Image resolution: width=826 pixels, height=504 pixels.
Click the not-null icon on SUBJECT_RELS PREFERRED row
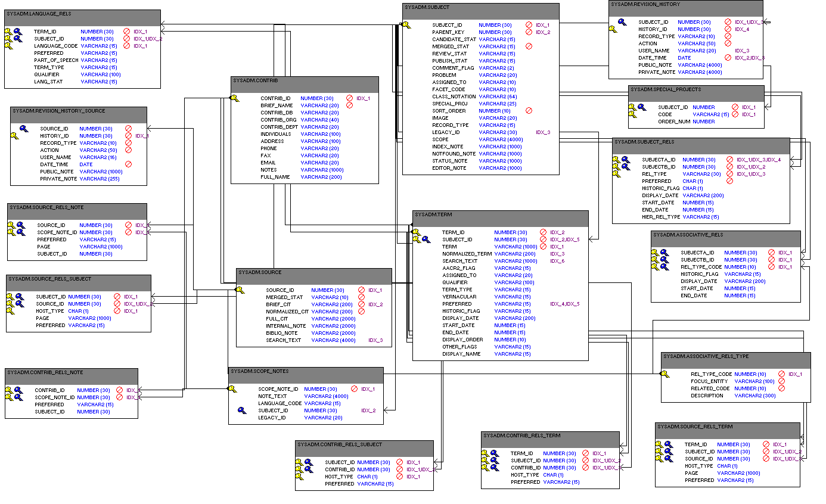730,181
